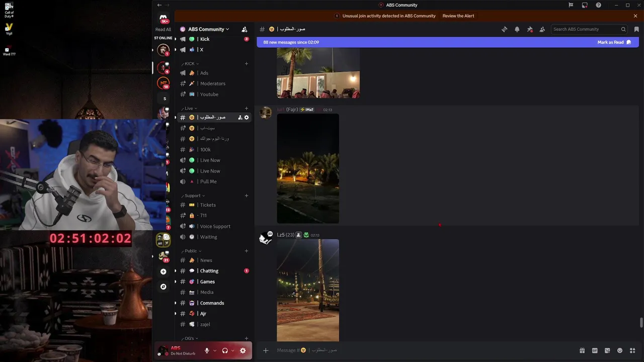Click invite people icon beside ABS Community
The height and width of the screenshot is (362, 644).
click(245, 29)
